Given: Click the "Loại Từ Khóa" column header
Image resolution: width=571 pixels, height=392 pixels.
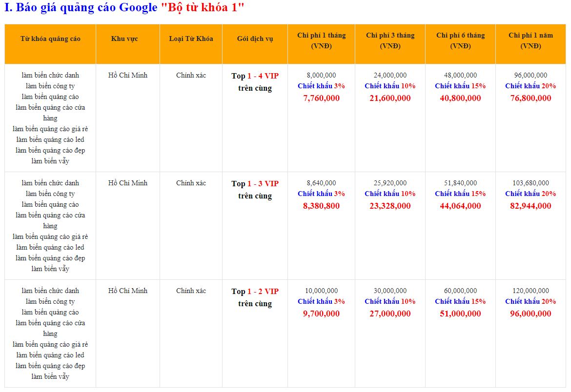Looking at the screenshot, I should (x=191, y=39).
